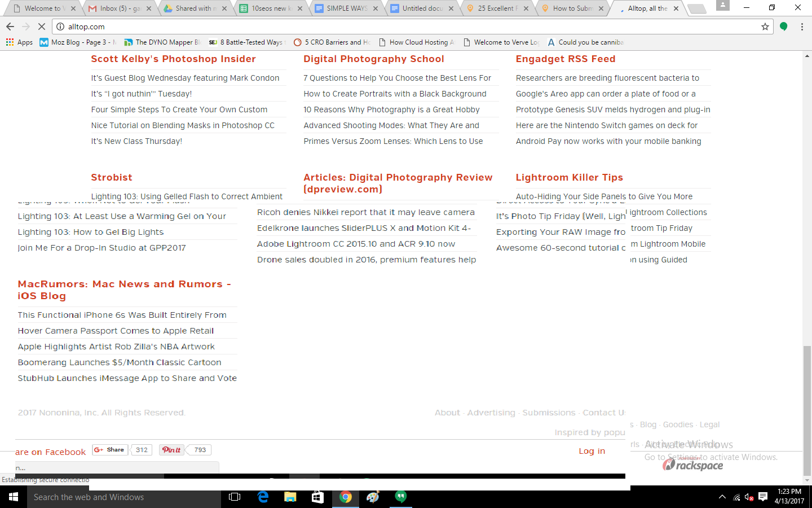Open the Moz Blog bookmark
The width and height of the screenshot is (812, 508).
coord(78,42)
